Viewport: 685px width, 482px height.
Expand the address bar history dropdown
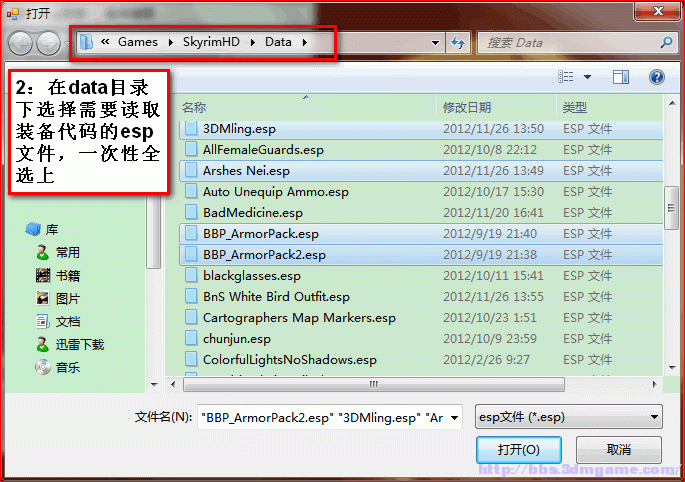coord(435,43)
